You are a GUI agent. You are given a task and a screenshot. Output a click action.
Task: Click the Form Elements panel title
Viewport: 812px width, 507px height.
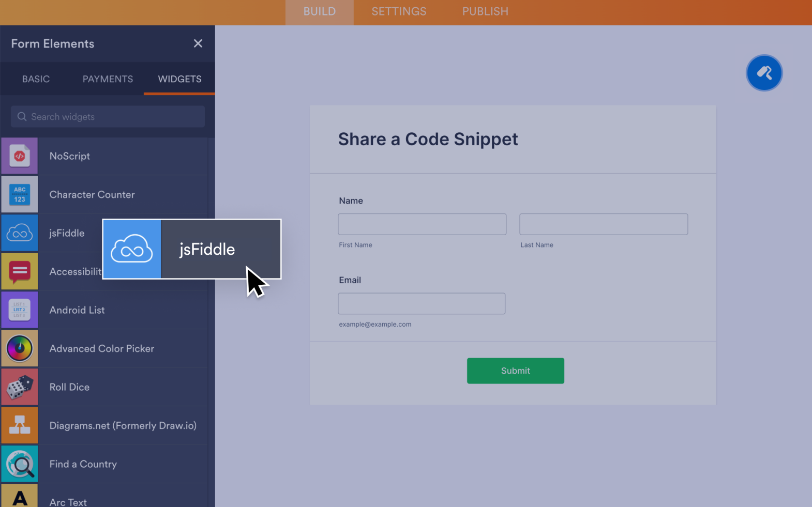(53, 44)
